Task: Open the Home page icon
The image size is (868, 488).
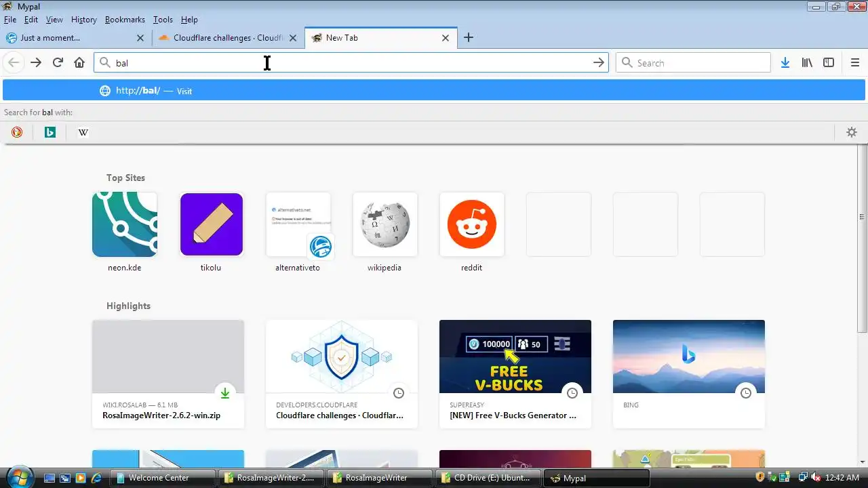Action: click(79, 62)
